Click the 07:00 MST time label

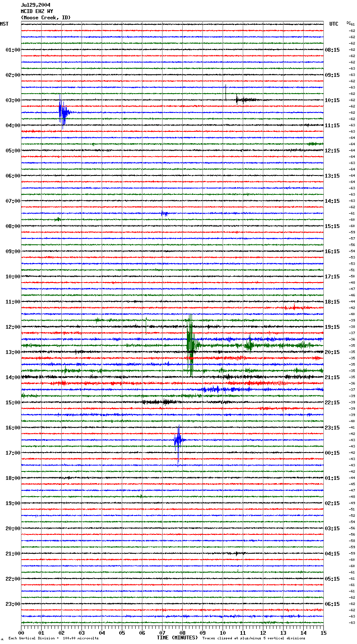pos(13,201)
